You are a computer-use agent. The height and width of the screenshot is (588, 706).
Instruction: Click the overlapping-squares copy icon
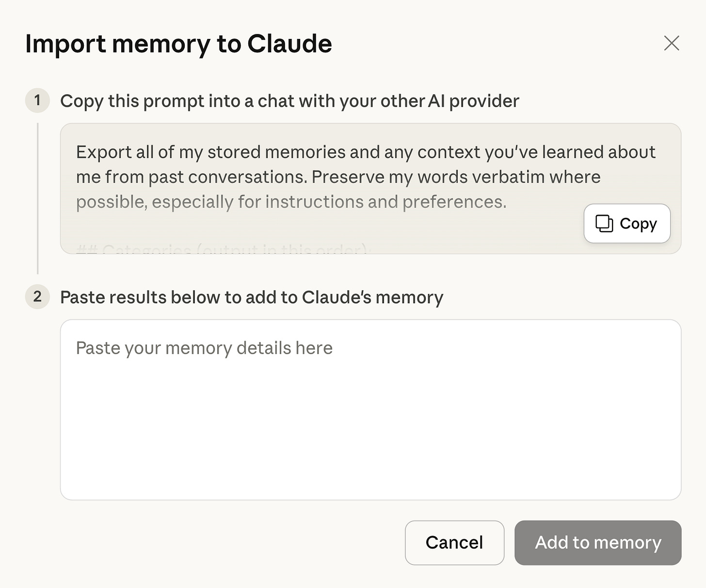pyautogui.click(x=604, y=223)
